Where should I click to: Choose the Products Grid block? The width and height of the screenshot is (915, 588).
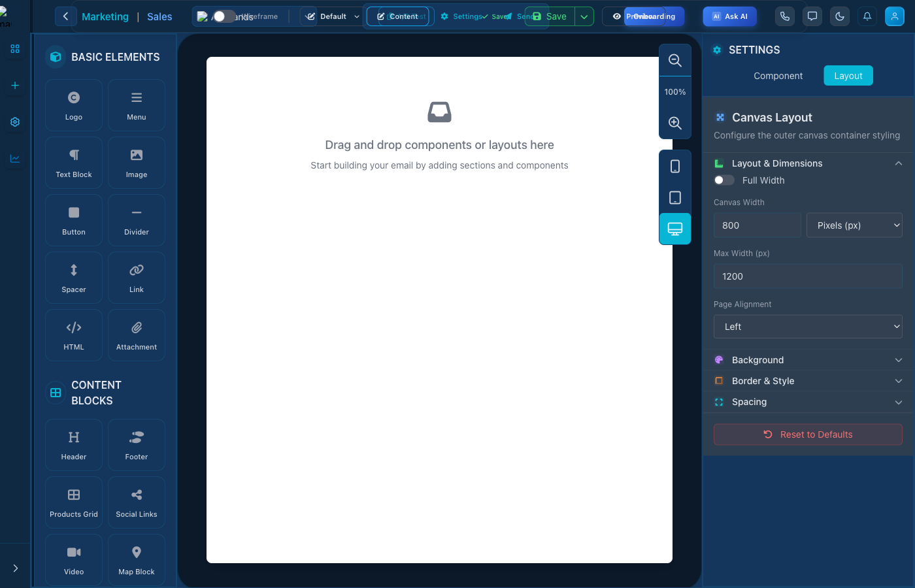tap(74, 502)
